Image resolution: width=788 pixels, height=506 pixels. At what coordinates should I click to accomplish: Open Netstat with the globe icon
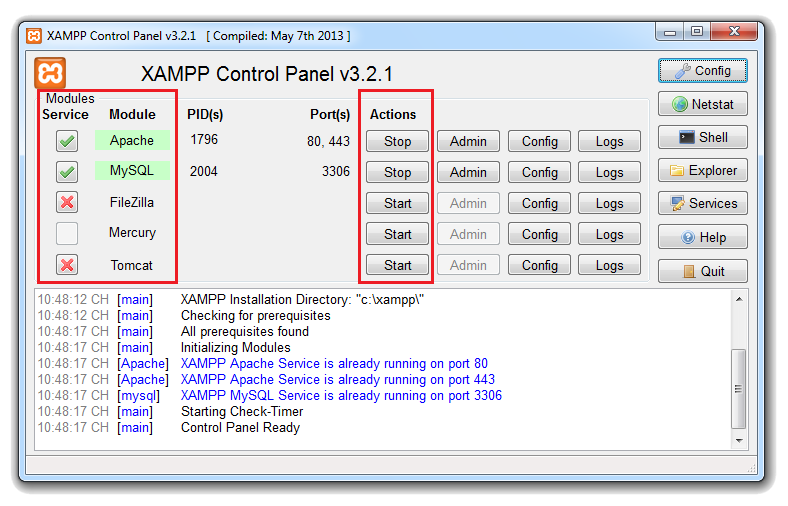point(702,104)
